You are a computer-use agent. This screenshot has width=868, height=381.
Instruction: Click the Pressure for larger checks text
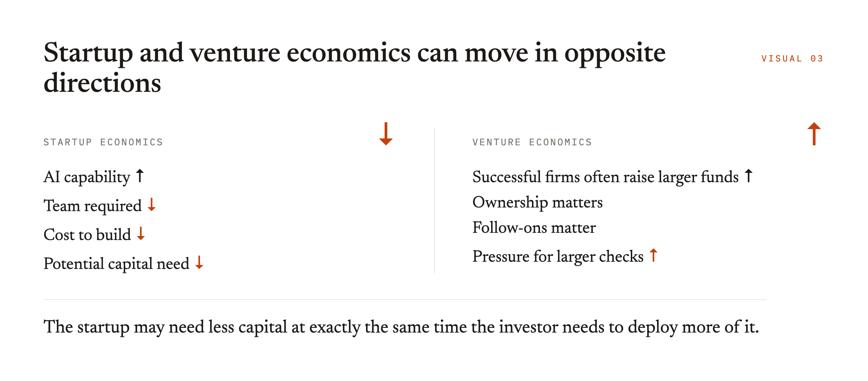558,257
